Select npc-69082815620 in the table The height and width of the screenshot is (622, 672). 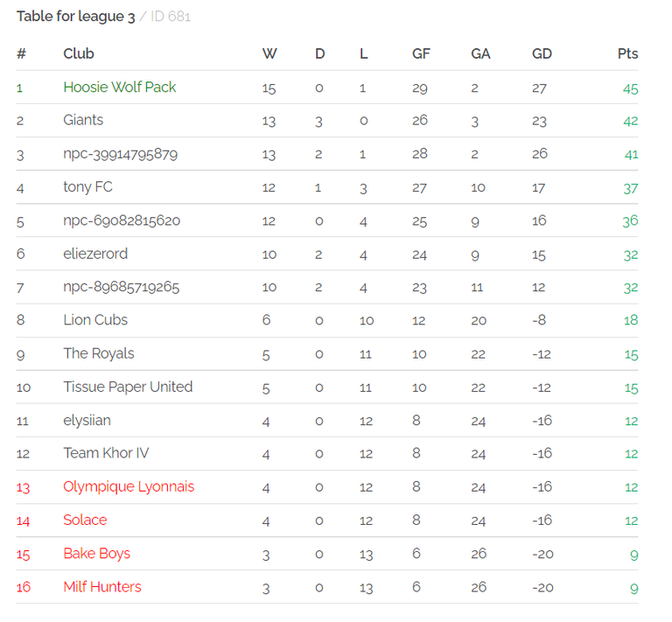(122, 220)
